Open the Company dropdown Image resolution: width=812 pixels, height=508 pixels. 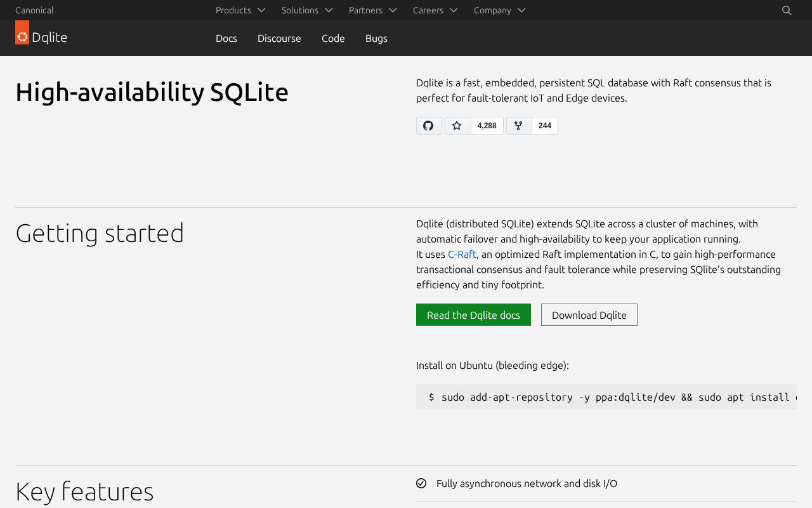pos(500,10)
